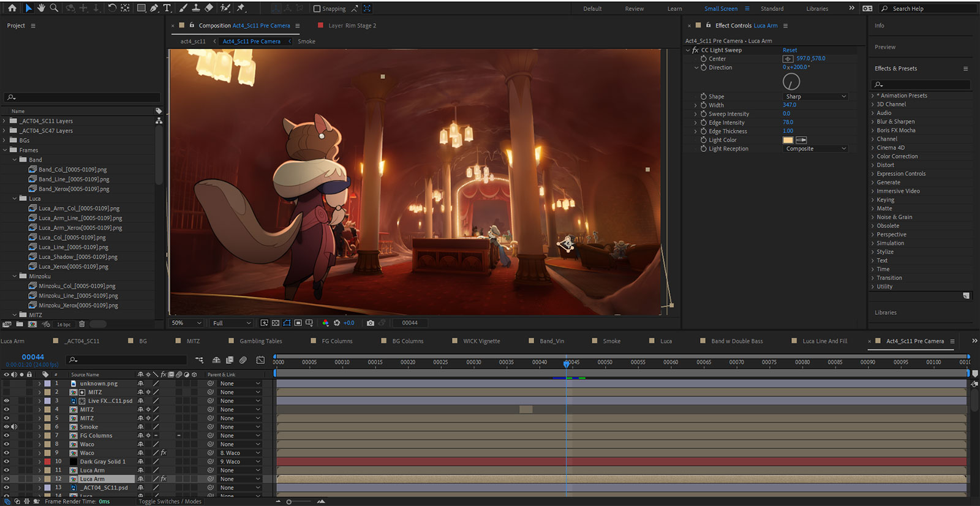Open the Smoke timeline tab
Viewport: 980px width, 506px height.
(x=611, y=341)
